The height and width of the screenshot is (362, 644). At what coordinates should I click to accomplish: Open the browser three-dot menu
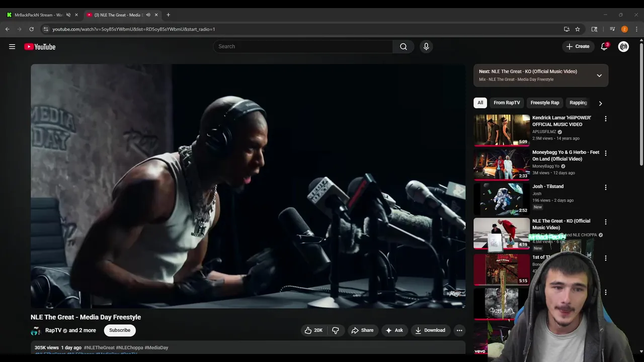click(636, 29)
